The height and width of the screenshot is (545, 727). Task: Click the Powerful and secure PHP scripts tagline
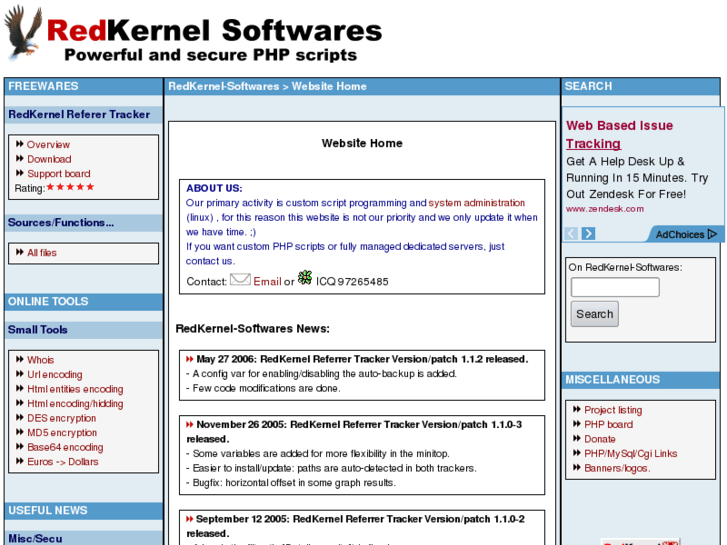[210, 55]
